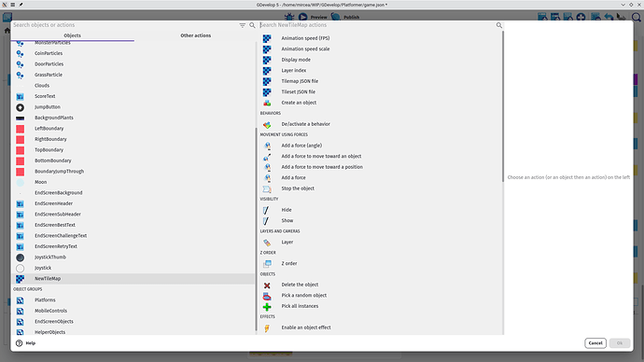This screenshot has width=644, height=362.
Task: Select the HelperObjects group
Action: tap(133, 331)
